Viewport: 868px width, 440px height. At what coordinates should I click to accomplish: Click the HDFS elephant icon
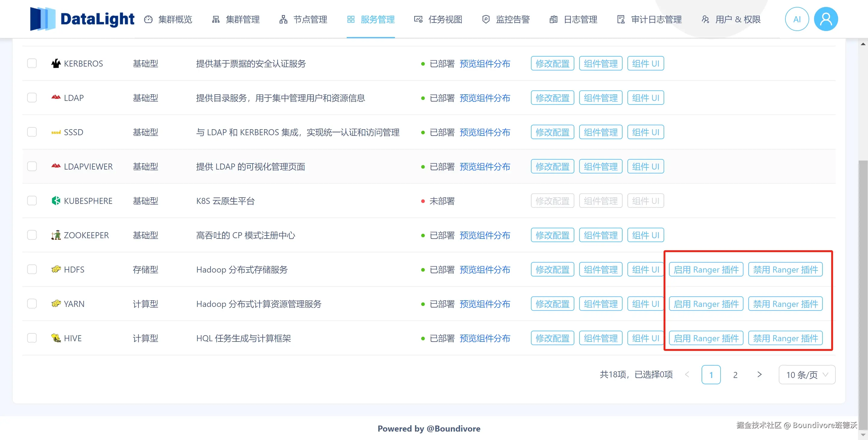[56, 269]
